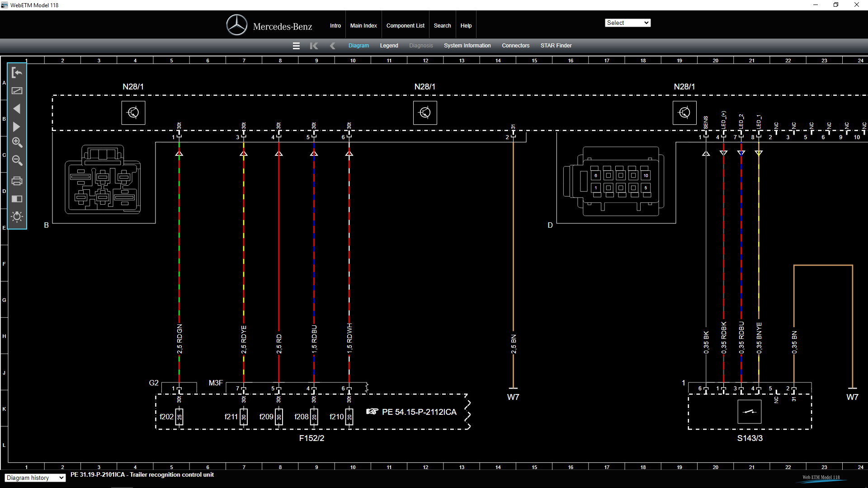Screen dimensions: 868x488
Task: Go to next diagram page arrow
Action: pos(17,127)
